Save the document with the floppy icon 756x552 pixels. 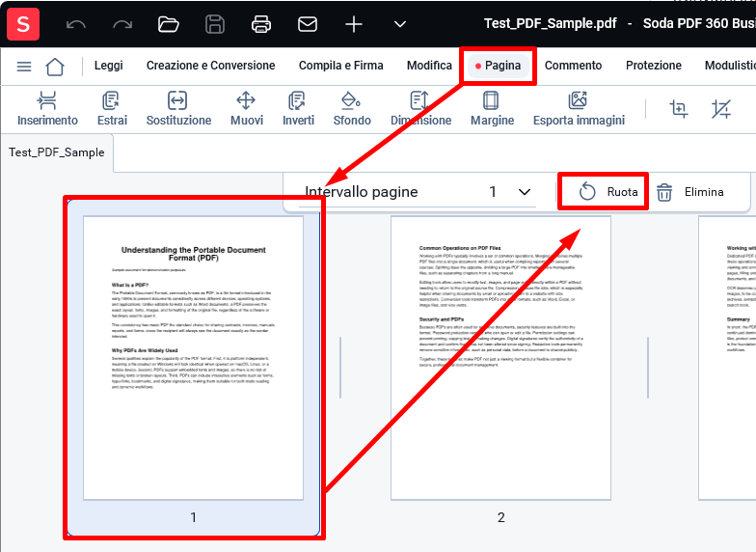(214, 24)
